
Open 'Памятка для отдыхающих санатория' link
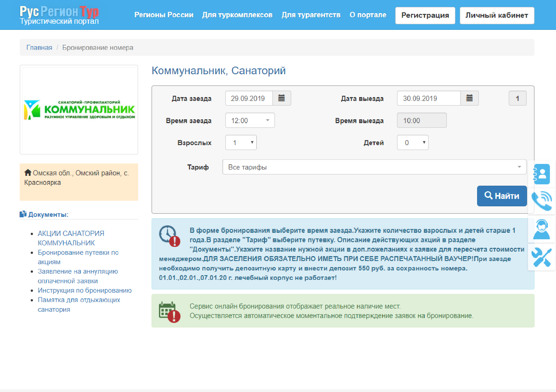click(79, 305)
